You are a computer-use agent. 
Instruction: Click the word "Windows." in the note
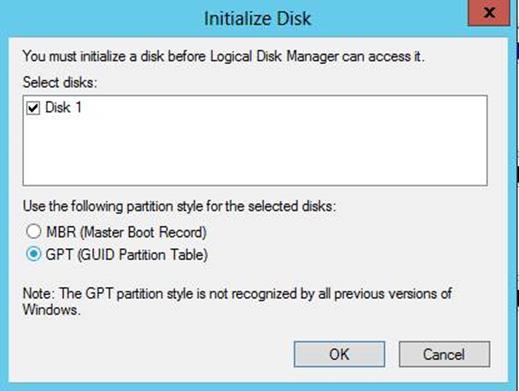(x=52, y=310)
